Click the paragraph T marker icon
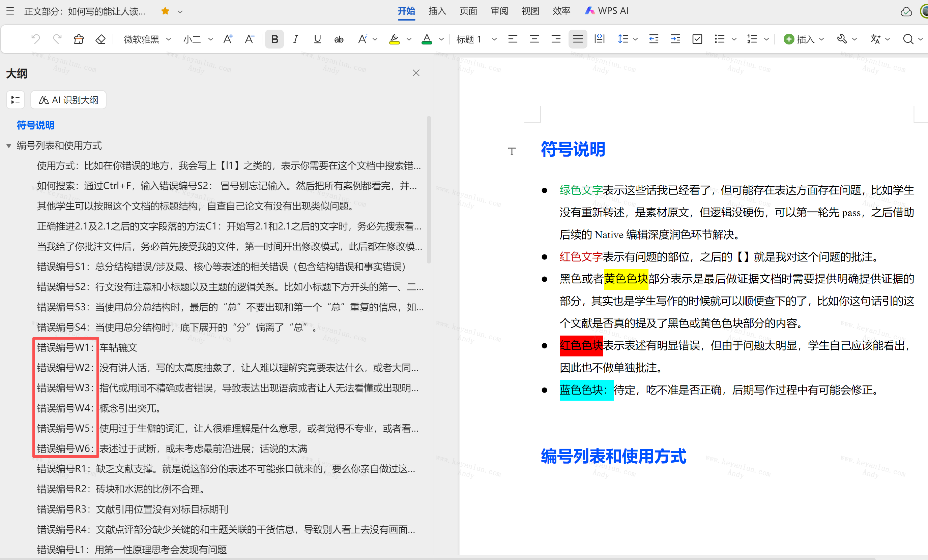928x560 pixels. [x=512, y=151]
